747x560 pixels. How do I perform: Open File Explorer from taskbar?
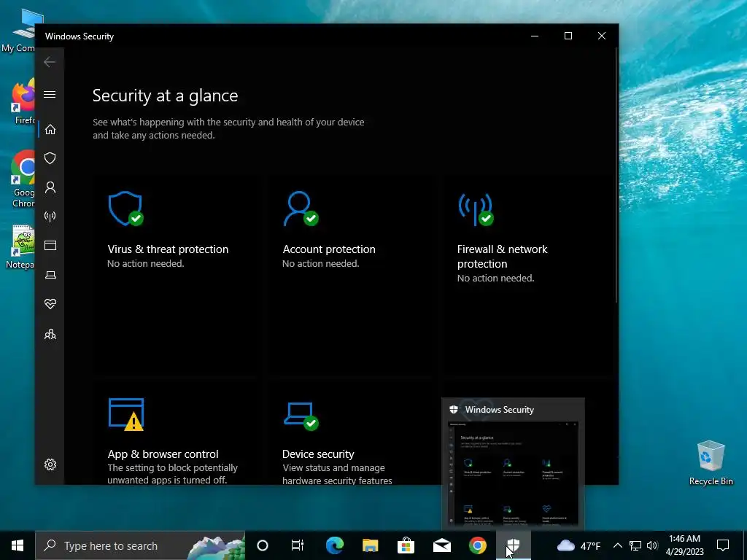(x=370, y=545)
